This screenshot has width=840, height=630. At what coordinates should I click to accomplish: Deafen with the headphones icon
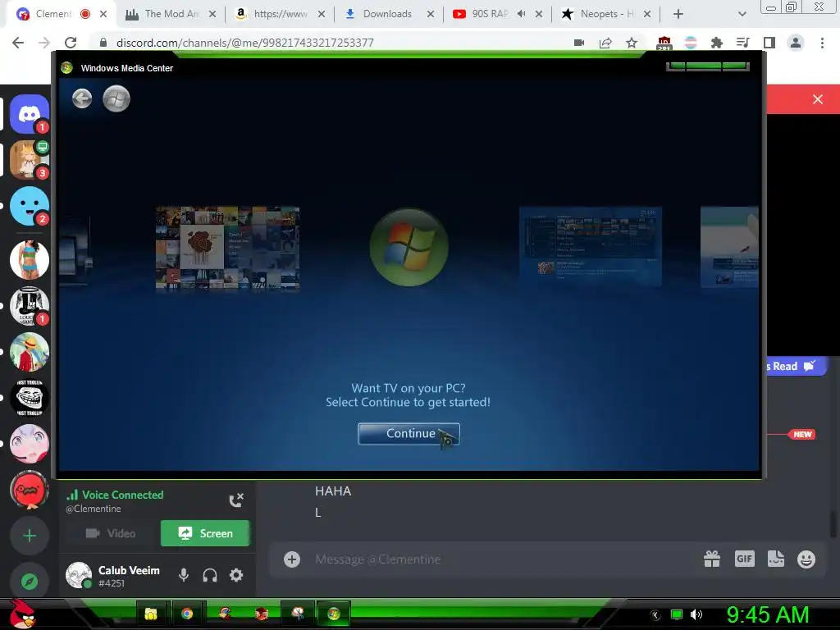[x=210, y=575]
